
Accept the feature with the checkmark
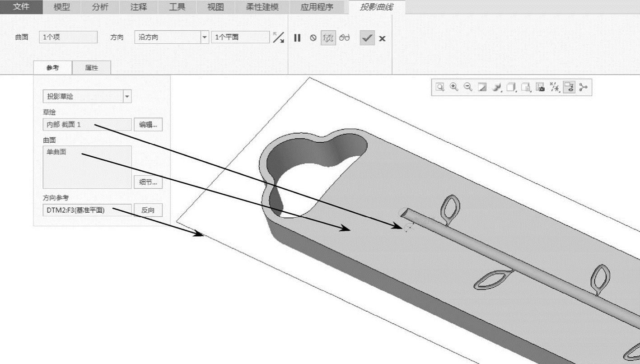(x=368, y=38)
